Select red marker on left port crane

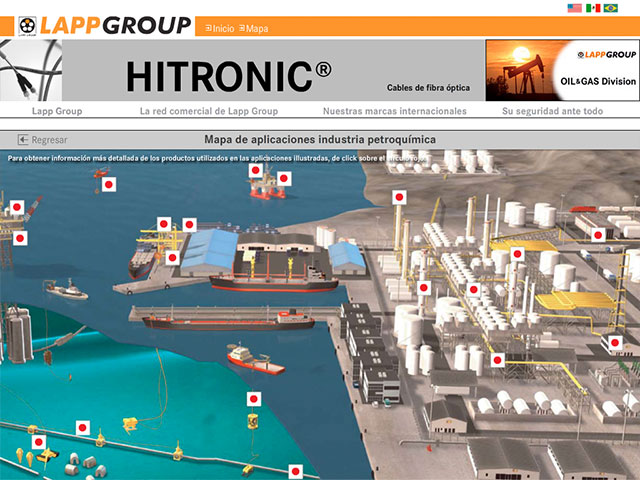point(164,224)
